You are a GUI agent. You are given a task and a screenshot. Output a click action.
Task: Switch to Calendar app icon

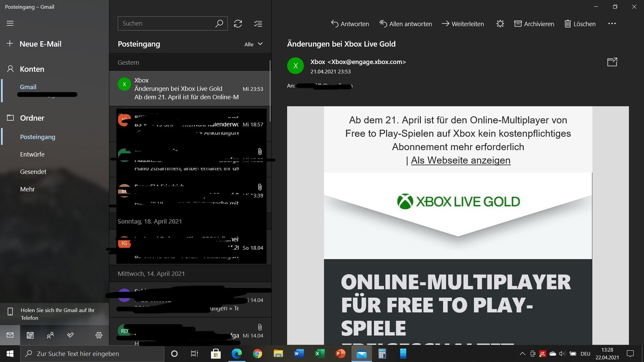[30, 335]
